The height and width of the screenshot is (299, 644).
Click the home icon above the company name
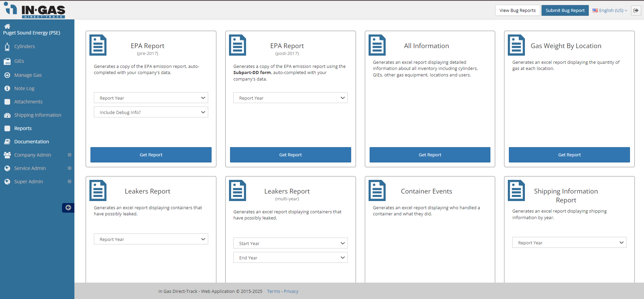pos(7,26)
